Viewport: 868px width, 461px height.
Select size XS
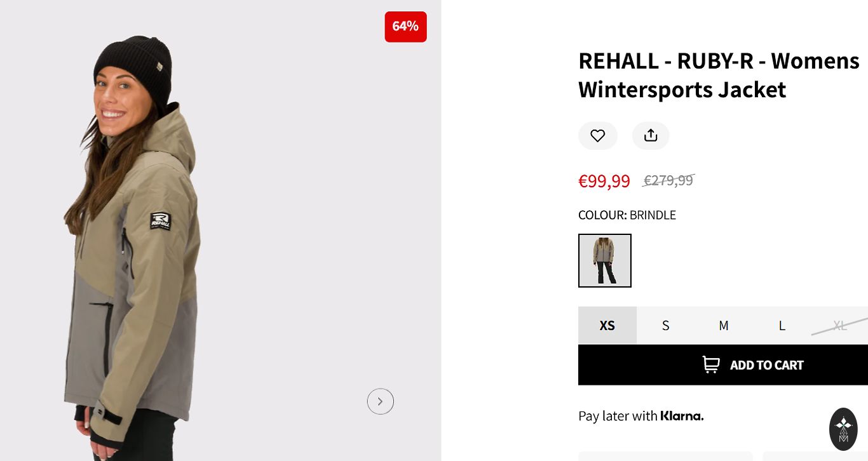(x=607, y=325)
